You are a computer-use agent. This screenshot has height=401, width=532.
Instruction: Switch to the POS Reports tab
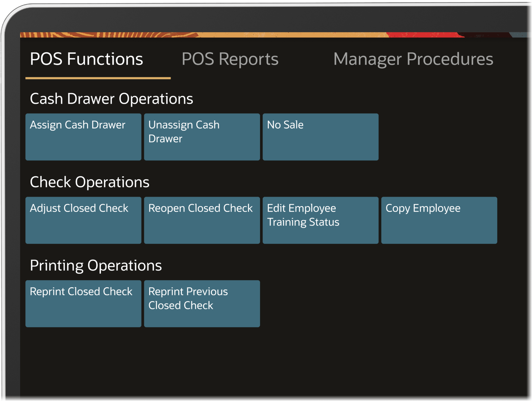230,59
